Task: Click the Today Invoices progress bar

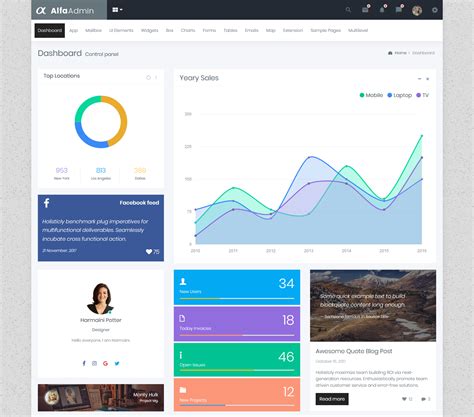Action: 237,335
